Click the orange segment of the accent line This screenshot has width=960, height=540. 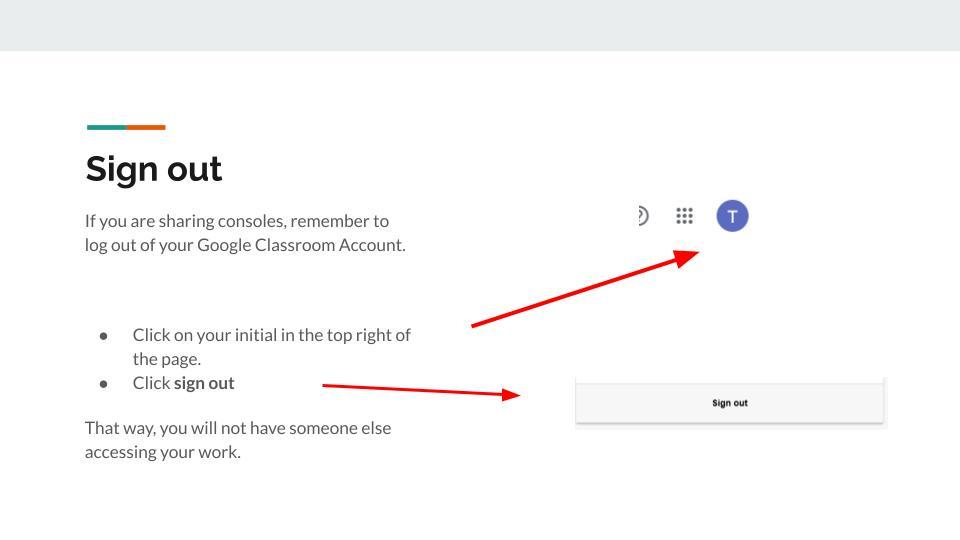pos(146,127)
